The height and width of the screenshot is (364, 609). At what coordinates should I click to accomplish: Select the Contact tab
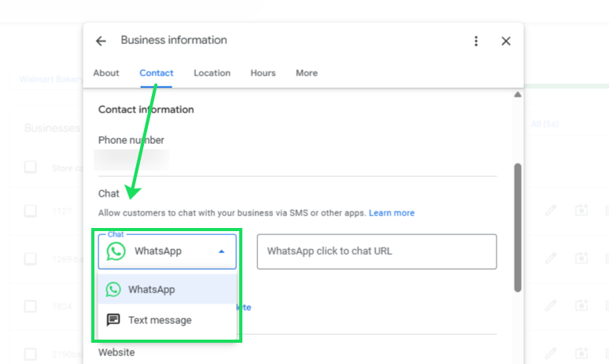coord(156,73)
